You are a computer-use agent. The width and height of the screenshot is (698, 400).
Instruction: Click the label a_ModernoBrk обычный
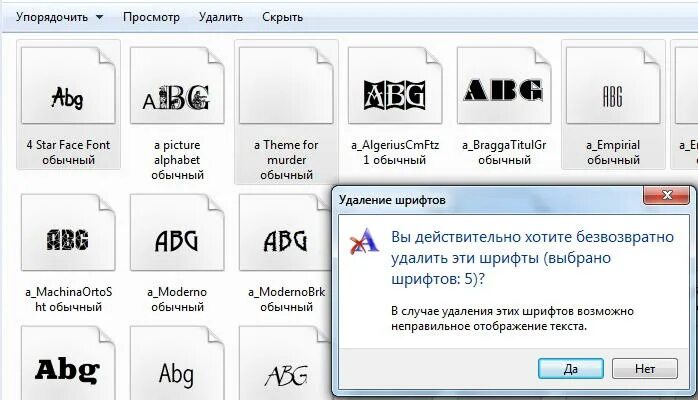pyautogui.click(x=286, y=299)
